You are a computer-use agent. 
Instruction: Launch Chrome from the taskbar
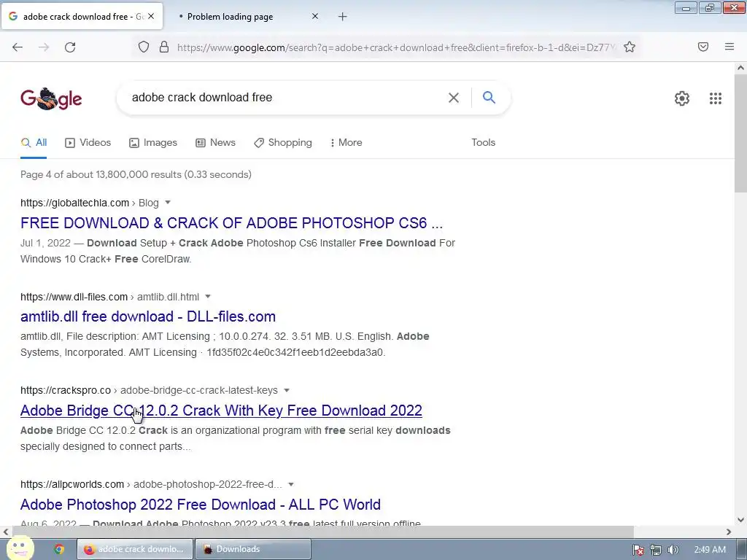[59, 549]
